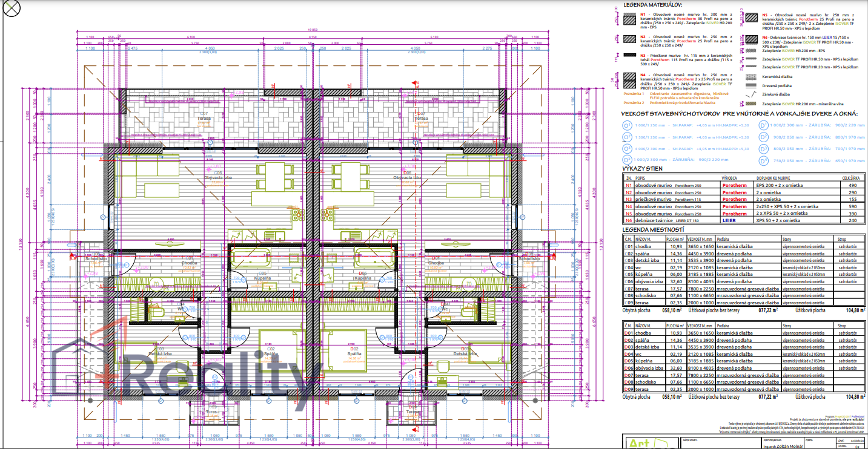
Task: Click the N3 partition wall sample
Action: 629,55
